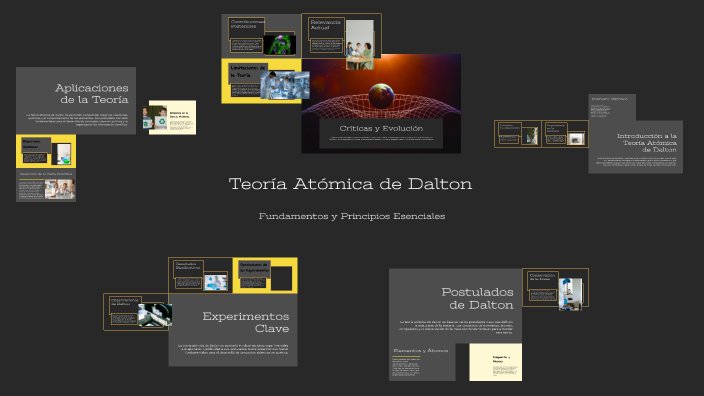
Task: Click the lab equipment photo by Observaciones
Action: point(155,315)
